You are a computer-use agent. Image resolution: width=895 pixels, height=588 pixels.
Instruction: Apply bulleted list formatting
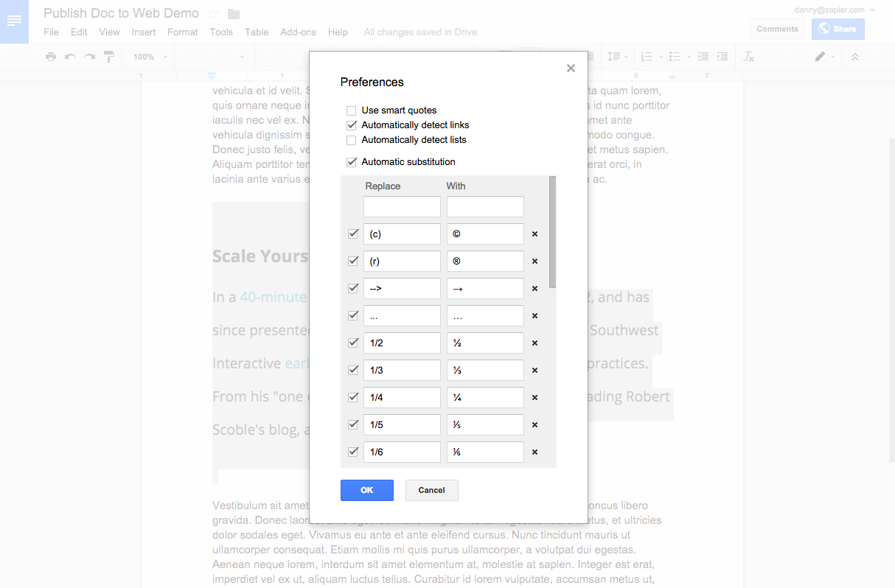click(x=675, y=57)
